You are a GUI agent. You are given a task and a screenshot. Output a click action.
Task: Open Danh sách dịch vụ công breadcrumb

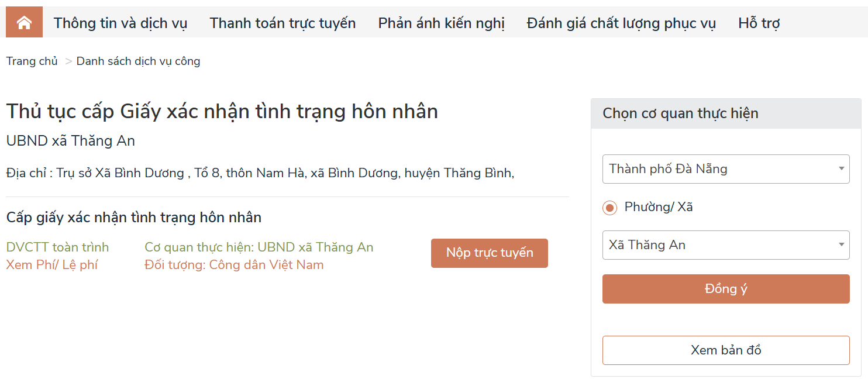(138, 61)
